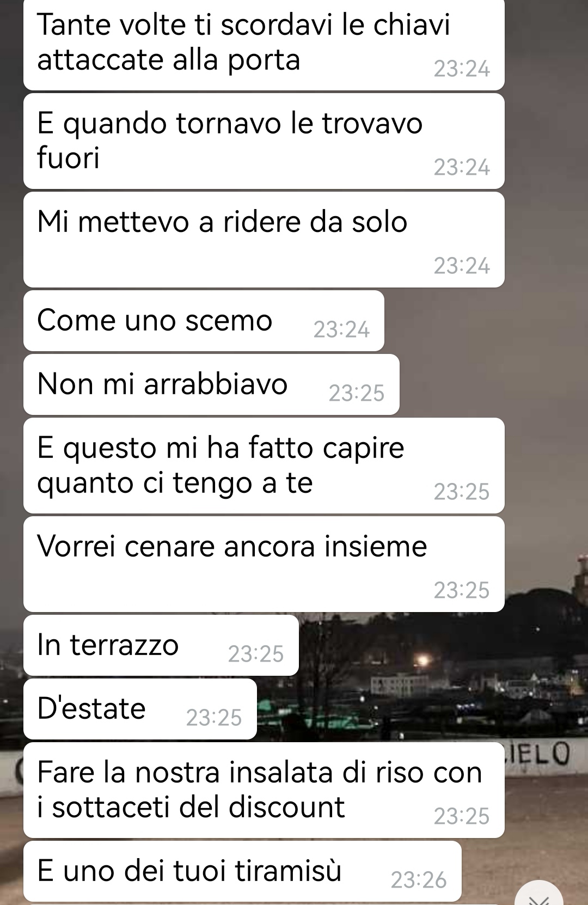This screenshot has width=588, height=905.
Task: Tap the 23:26 timestamp on tiramisù message
Action: pyautogui.click(x=419, y=880)
